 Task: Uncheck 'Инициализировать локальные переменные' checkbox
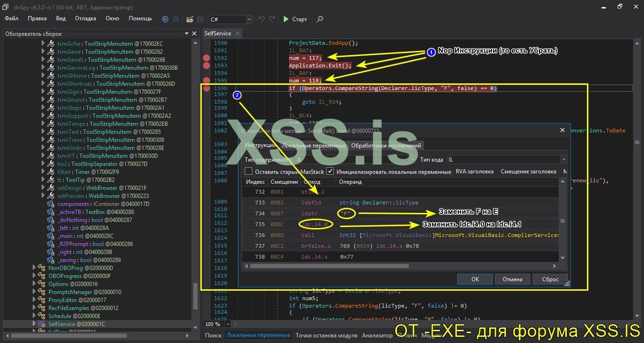(x=330, y=171)
